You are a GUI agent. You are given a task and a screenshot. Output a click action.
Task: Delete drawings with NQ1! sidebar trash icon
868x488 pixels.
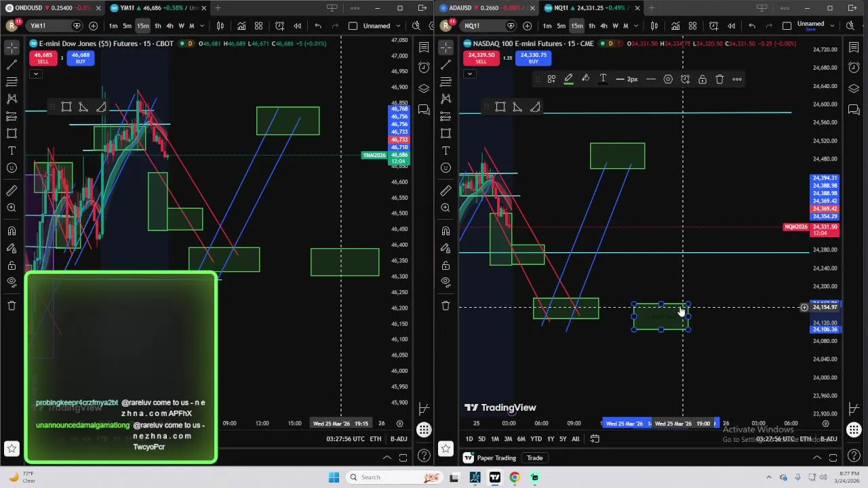[x=446, y=306]
